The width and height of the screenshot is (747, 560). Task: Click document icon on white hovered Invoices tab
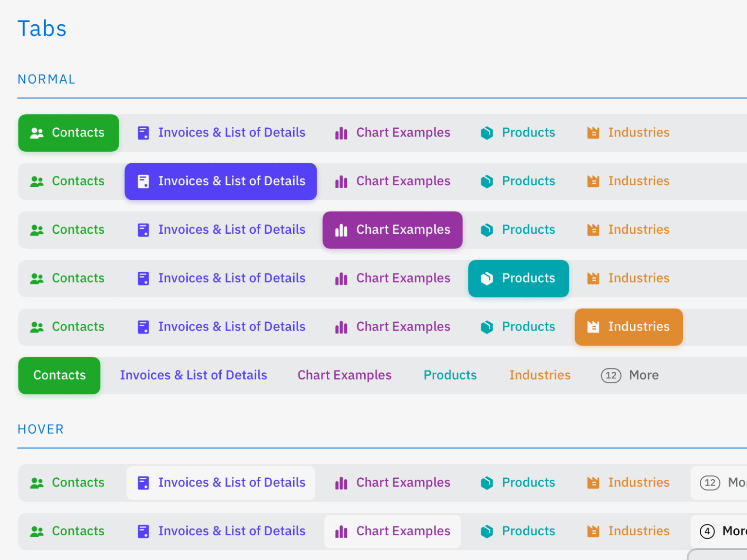tap(143, 483)
